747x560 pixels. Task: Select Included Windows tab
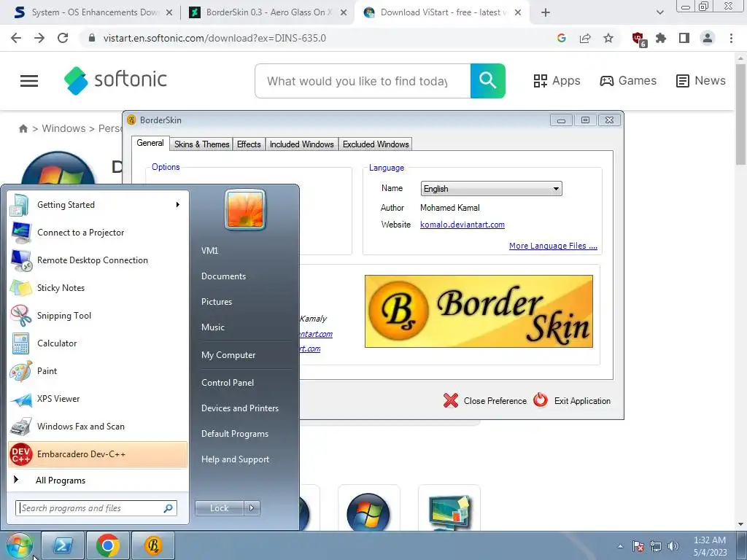[301, 144]
